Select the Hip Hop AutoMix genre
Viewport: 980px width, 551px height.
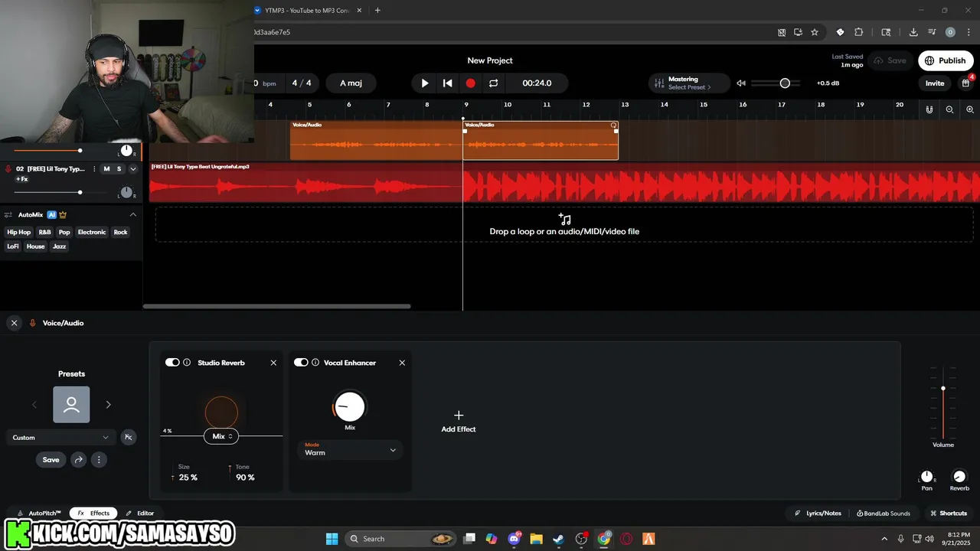click(x=19, y=232)
